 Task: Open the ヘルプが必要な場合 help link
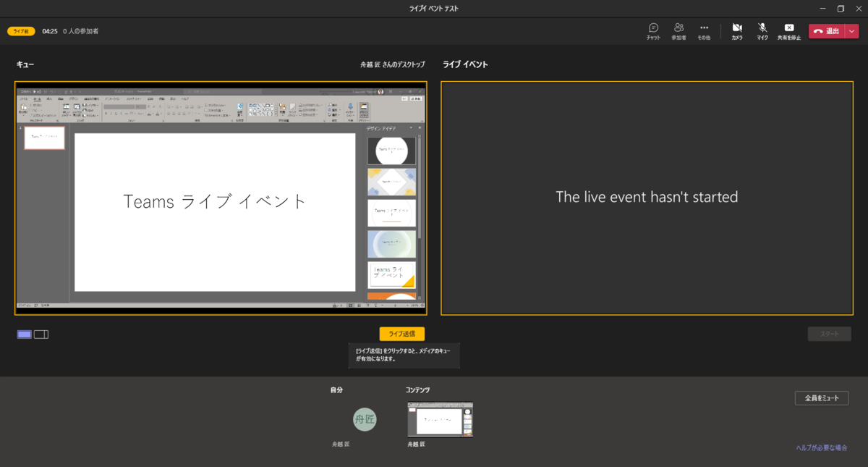tap(822, 447)
